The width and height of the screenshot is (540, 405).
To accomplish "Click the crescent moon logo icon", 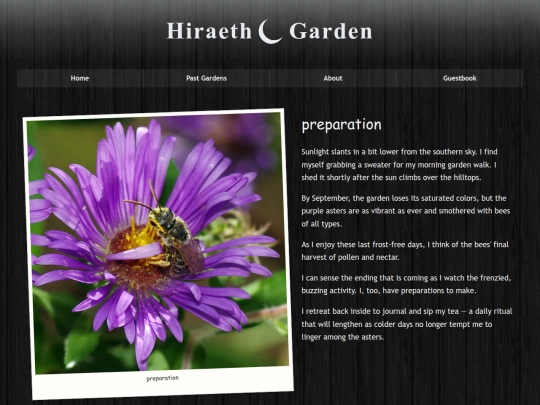I will 270,32.
